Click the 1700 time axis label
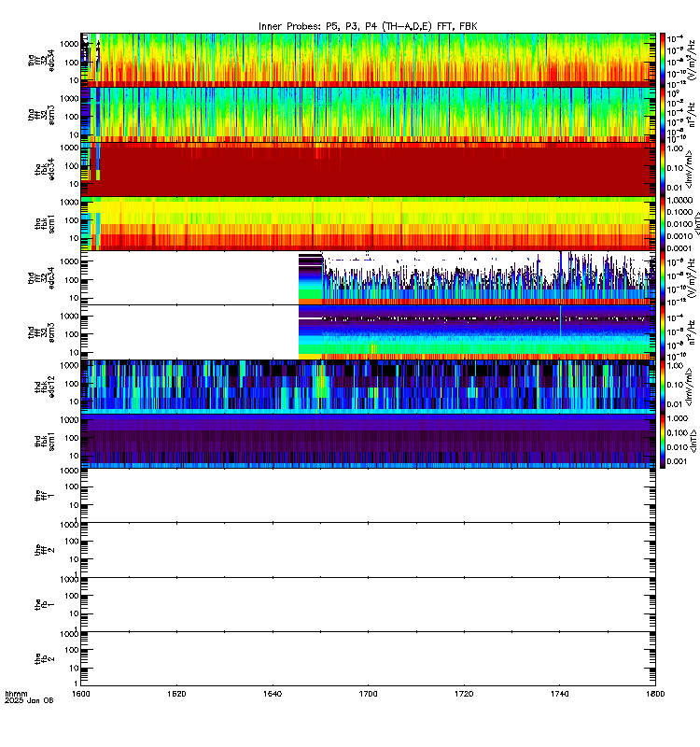 tap(368, 694)
